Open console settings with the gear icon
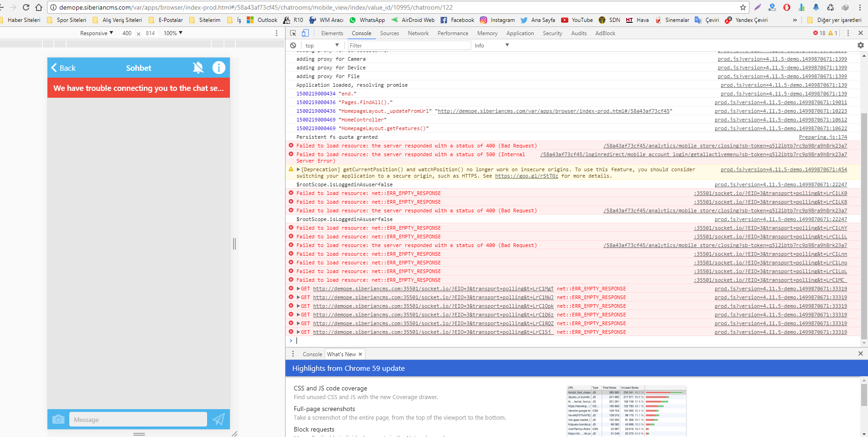This screenshot has height=437, width=868. [860, 45]
